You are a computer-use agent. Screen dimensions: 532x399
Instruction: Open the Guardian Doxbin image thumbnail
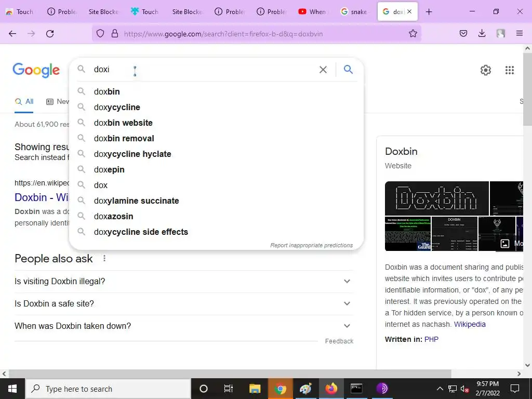click(x=408, y=234)
